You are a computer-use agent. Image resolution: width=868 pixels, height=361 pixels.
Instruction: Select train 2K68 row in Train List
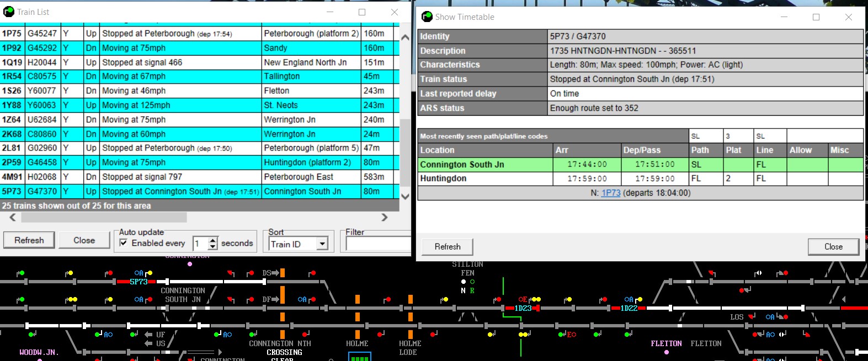pos(199,134)
